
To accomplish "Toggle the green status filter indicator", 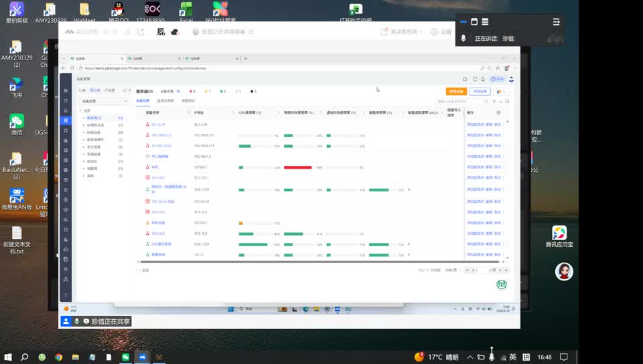I will click(x=222, y=91).
